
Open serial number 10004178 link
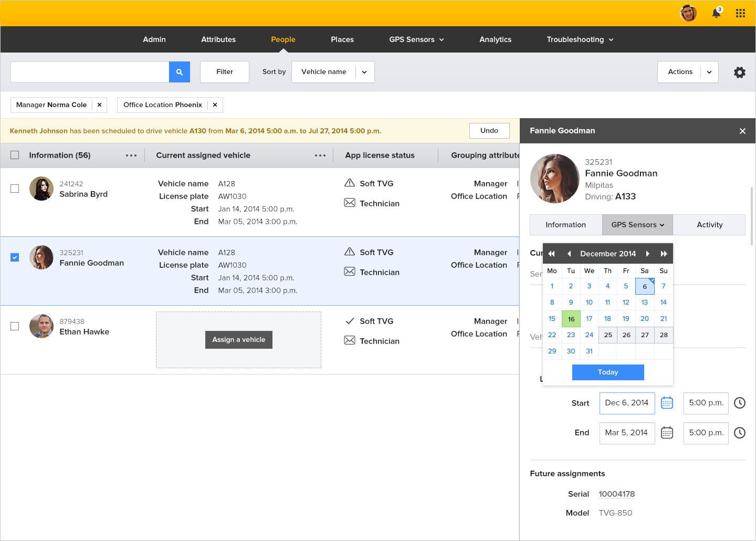(617, 494)
